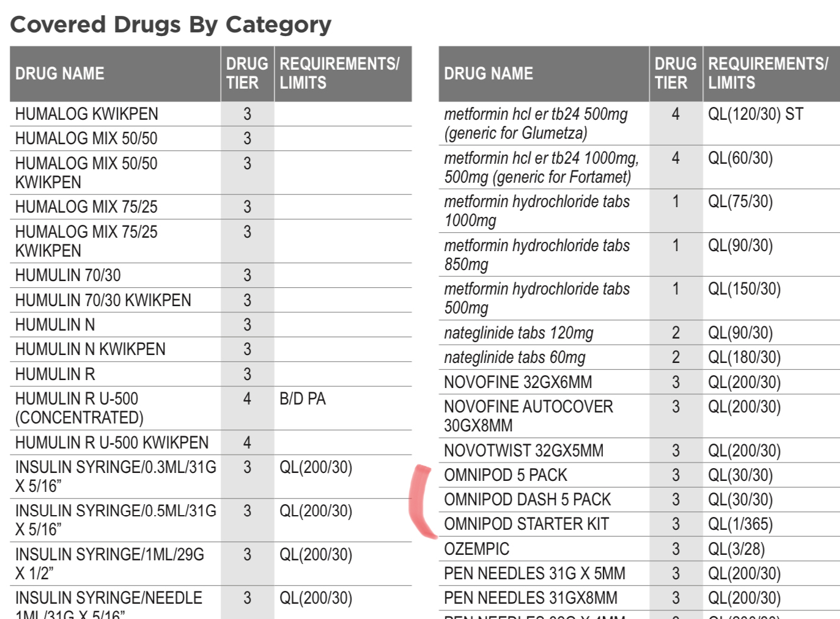Select the Covered Drugs By Category heading
This screenshot has height=619, width=840.
(171, 24)
